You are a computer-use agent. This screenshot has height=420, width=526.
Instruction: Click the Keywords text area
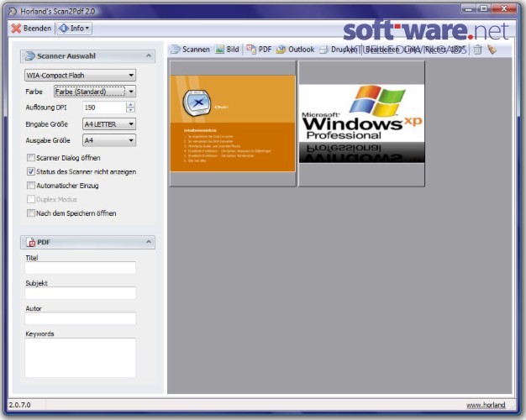point(80,358)
